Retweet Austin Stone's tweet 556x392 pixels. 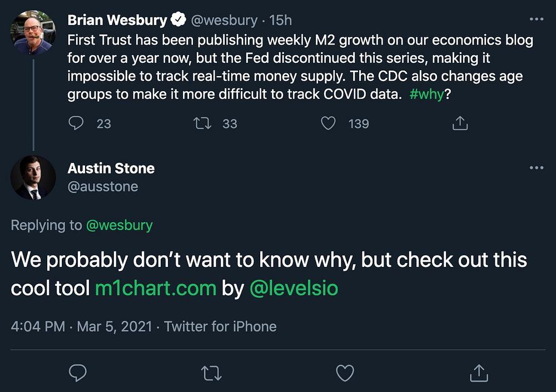[211, 373]
